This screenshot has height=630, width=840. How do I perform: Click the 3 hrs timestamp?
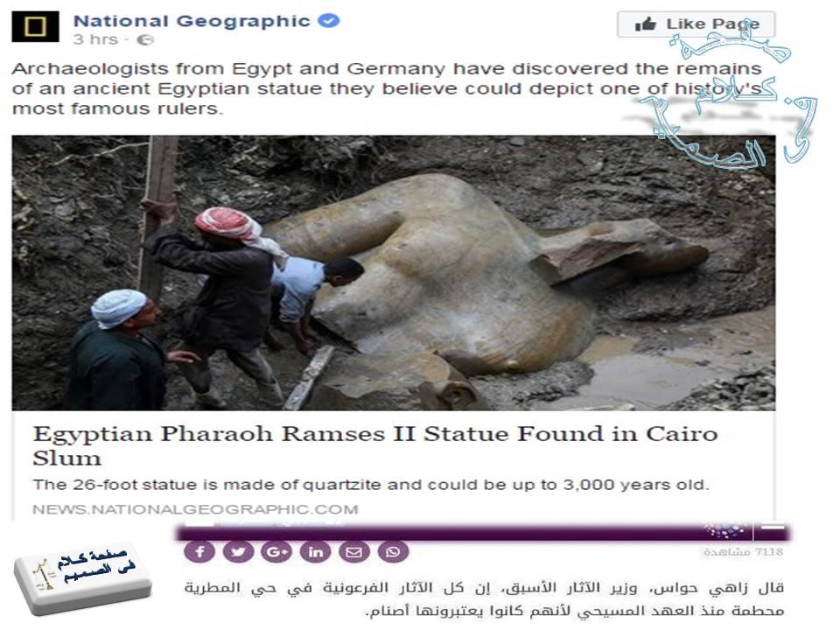pos(95,39)
